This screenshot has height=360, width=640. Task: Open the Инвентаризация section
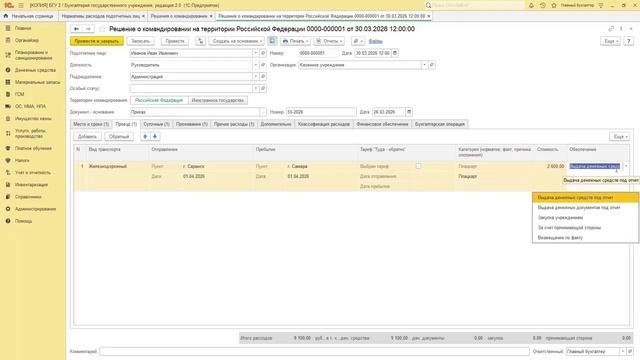pos(31,184)
